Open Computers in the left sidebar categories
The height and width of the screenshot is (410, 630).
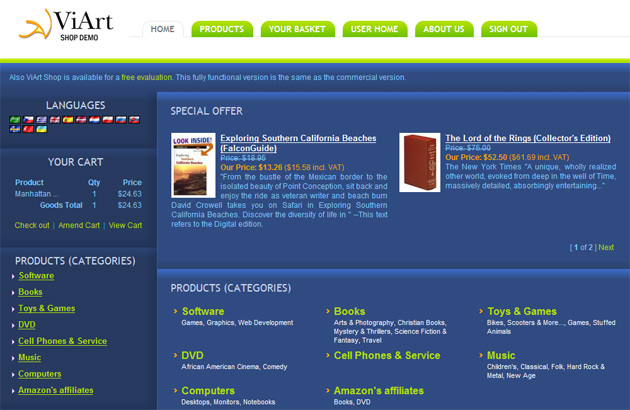pyautogui.click(x=40, y=374)
